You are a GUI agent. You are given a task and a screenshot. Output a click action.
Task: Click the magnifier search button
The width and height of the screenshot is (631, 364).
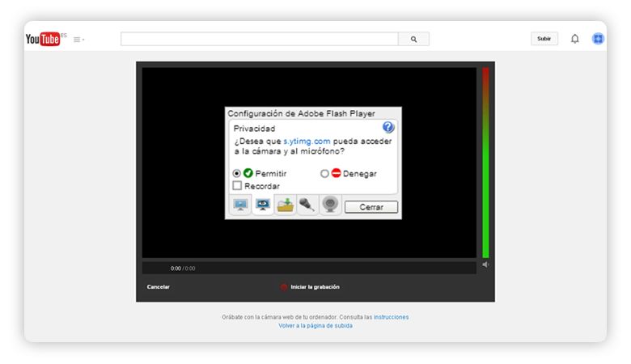pos(413,39)
